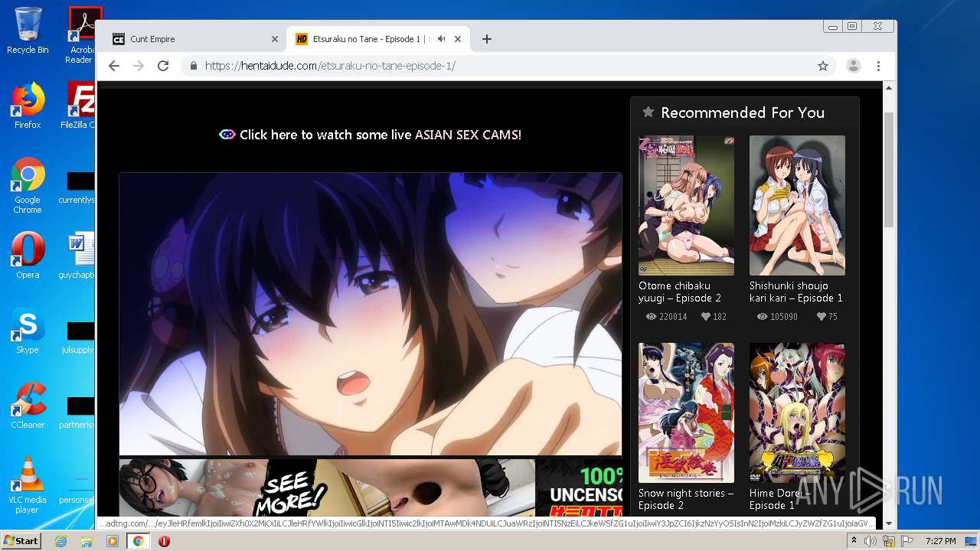Viewport: 980px width, 551px height.
Task: Open the volume control in tray
Action: pos(871,541)
